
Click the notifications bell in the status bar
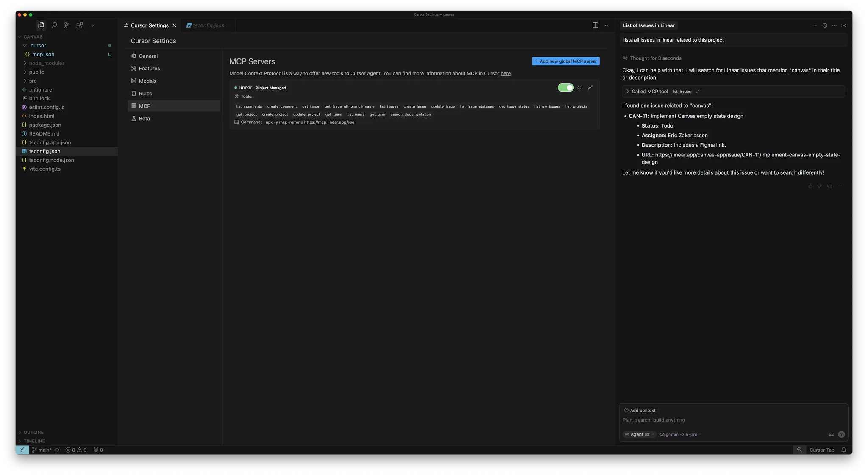tap(843, 450)
